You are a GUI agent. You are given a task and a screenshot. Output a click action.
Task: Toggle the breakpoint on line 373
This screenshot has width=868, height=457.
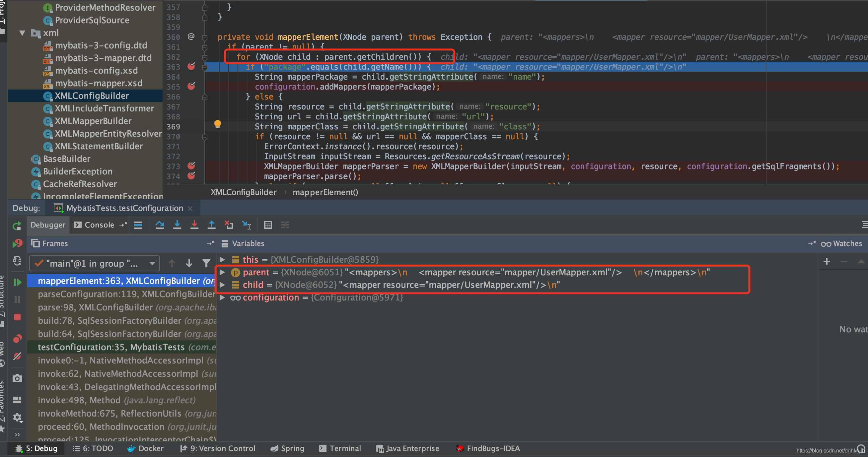pos(191,166)
